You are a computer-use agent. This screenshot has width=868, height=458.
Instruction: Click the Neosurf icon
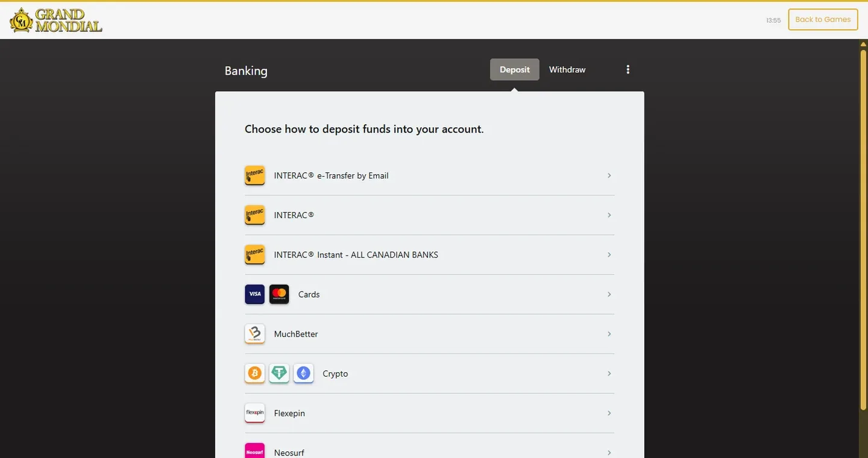click(255, 451)
